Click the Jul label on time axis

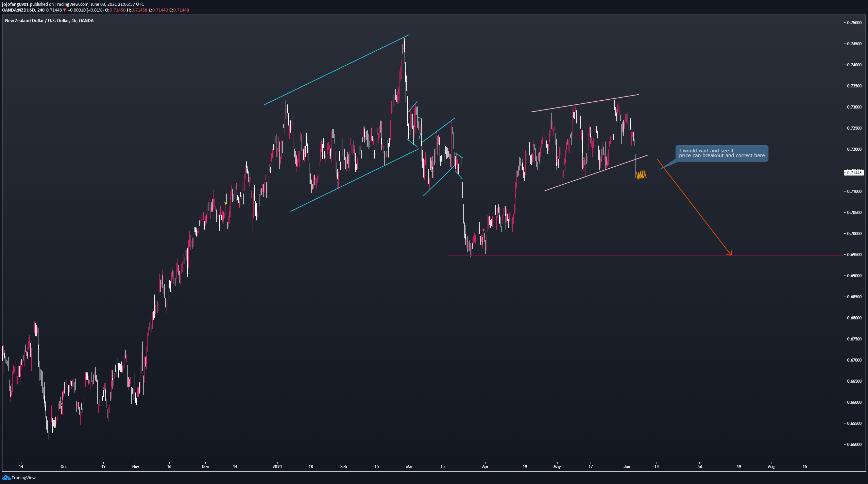point(699,467)
